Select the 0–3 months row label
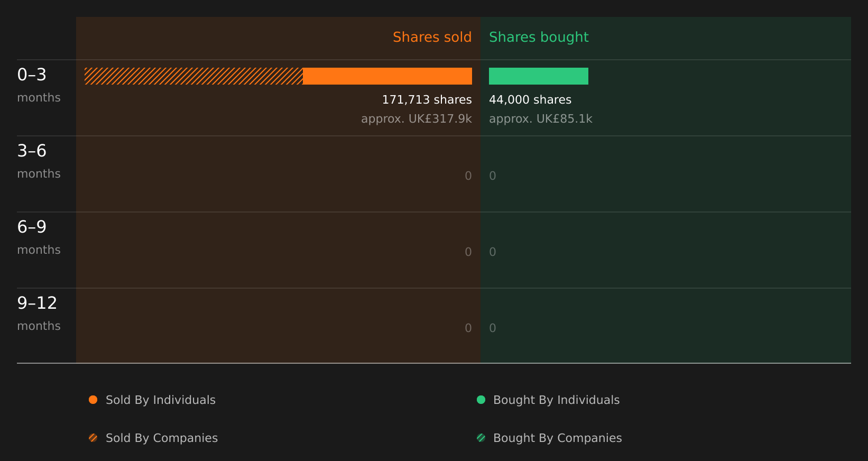The height and width of the screenshot is (461, 868). [39, 85]
